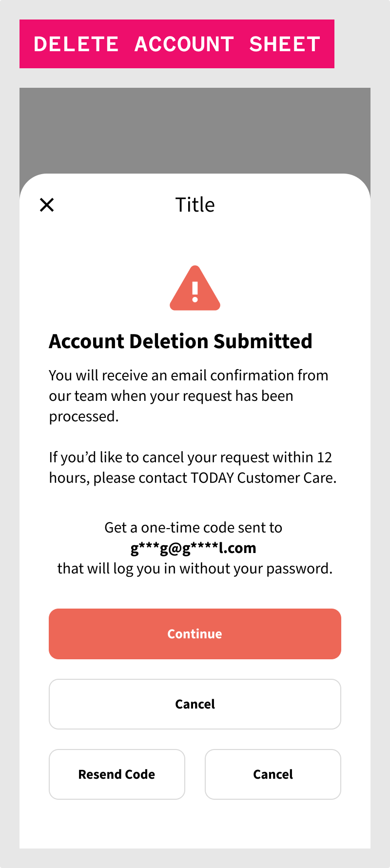Select the masked email address g***g@g****l.com

coord(194,548)
